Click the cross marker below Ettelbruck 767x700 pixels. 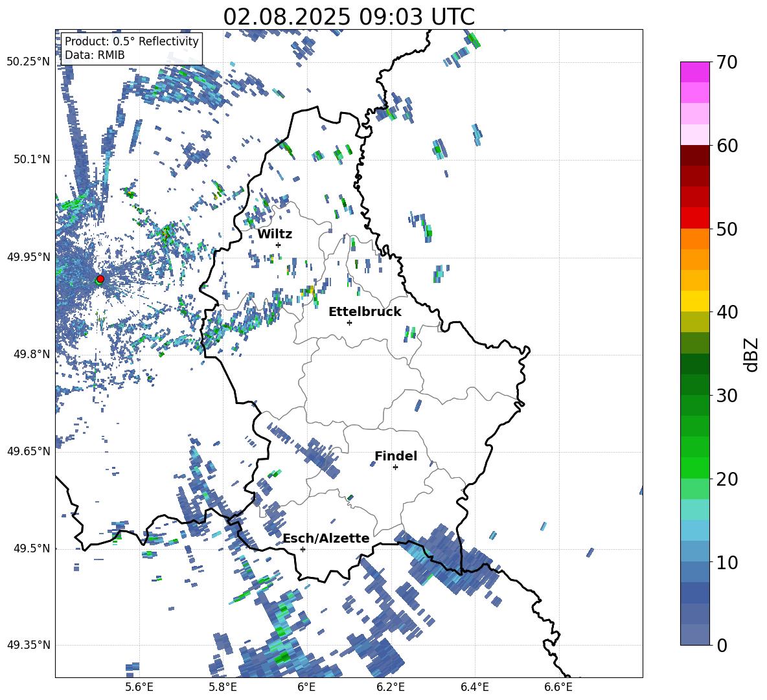(349, 322)
